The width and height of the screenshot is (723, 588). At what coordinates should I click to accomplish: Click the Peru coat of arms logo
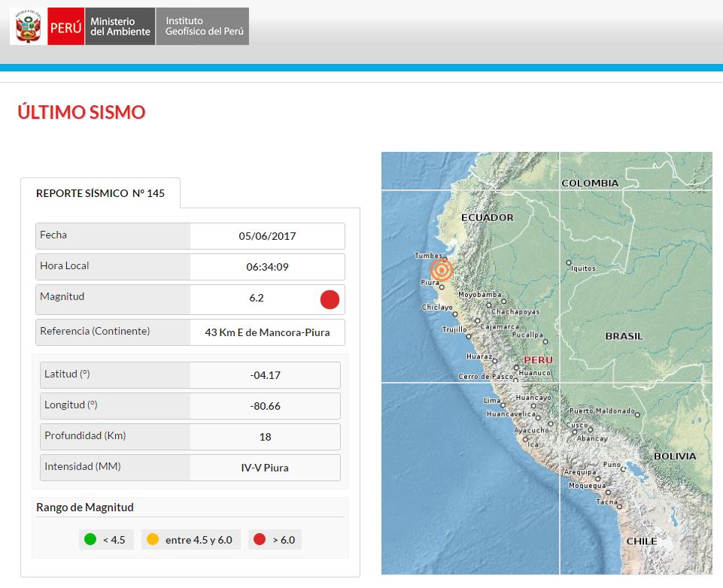click(28, 26)
